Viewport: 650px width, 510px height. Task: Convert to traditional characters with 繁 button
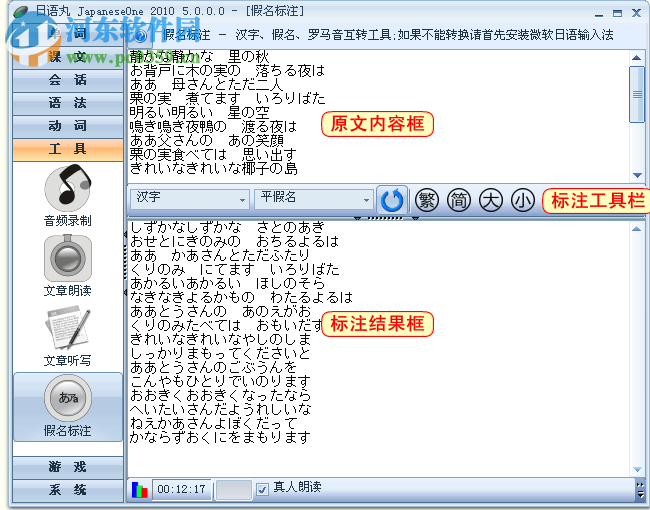pyautogui.click(x=427, y=200)
